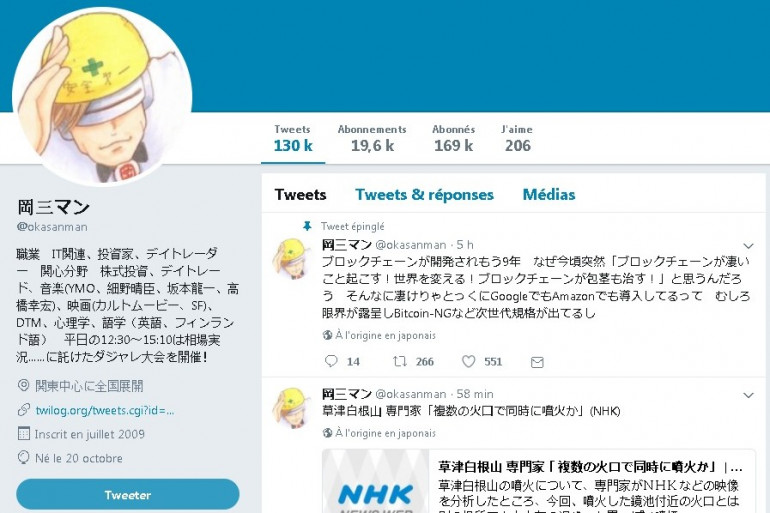770x513 pixels.
Task: Open options chevron on NHK tweet
Action: [748, 395]
